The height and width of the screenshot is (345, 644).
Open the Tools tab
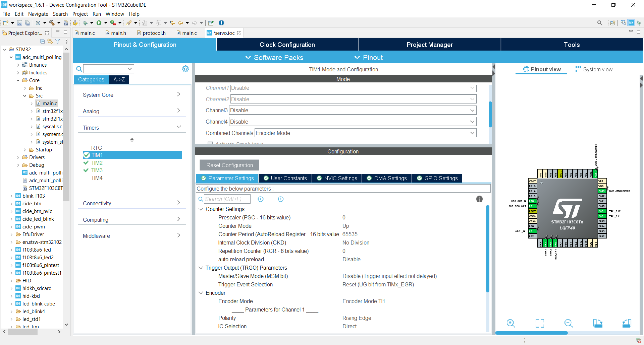pyautogui.click(x=572, y=45)
